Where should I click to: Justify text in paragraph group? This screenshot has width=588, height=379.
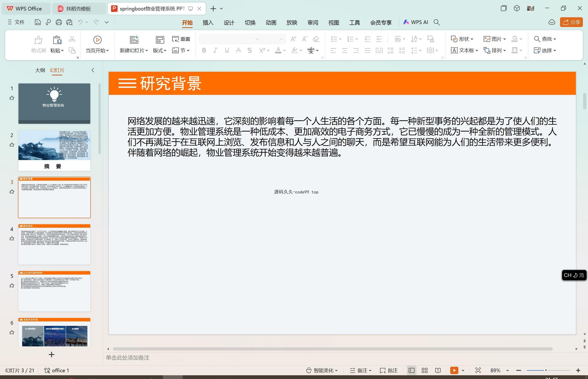[x=367, y=51]
